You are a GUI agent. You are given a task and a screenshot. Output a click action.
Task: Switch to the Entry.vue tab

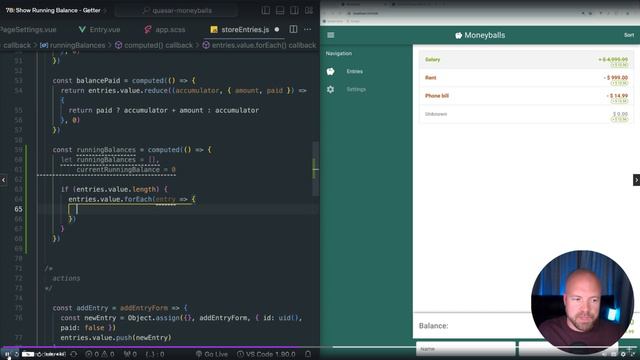[x=100, y=29]
